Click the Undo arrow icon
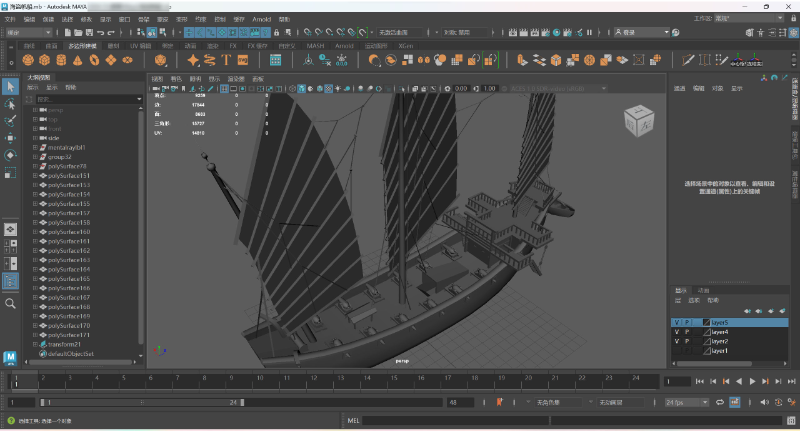Viewport: 800px width, 431px height. coord(100,32)
